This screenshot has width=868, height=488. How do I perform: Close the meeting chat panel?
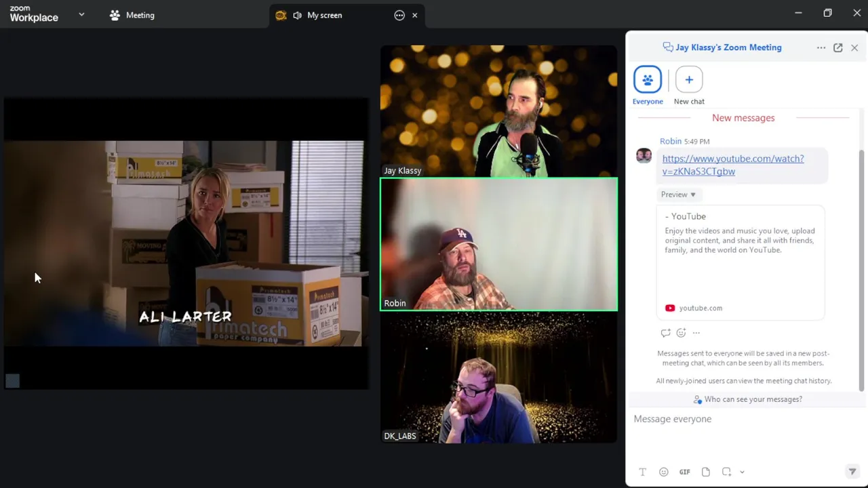pyautogui.click(x=854, y=47)
